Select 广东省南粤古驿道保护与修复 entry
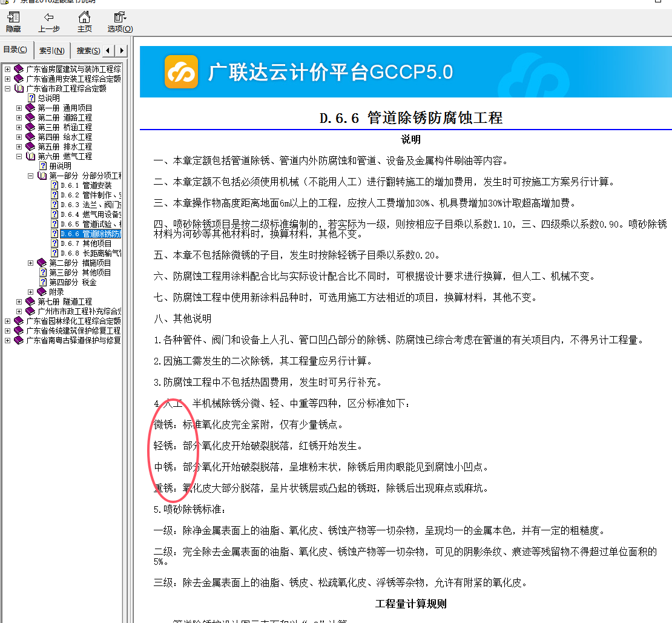Viewport: 672px width, 623px height. pos(73,340)
